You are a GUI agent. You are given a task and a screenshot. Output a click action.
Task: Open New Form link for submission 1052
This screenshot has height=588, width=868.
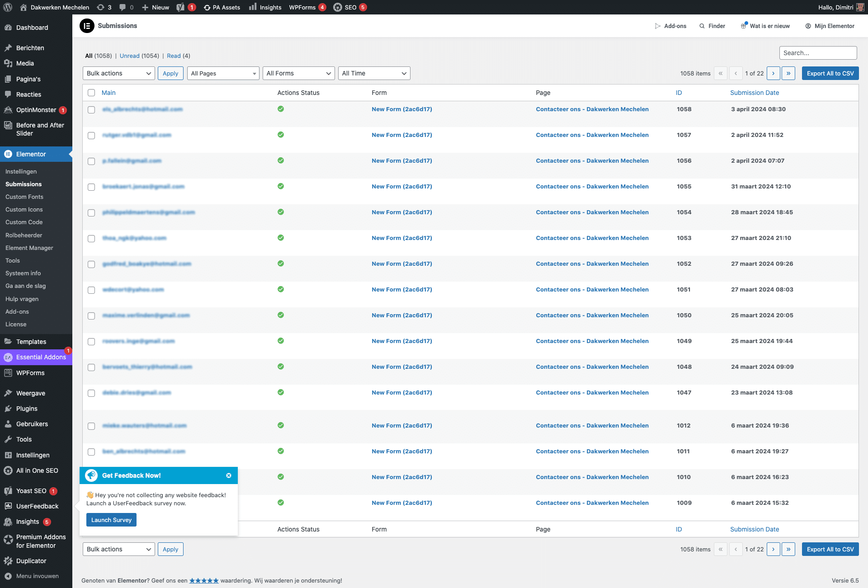(x=402, y=264)
